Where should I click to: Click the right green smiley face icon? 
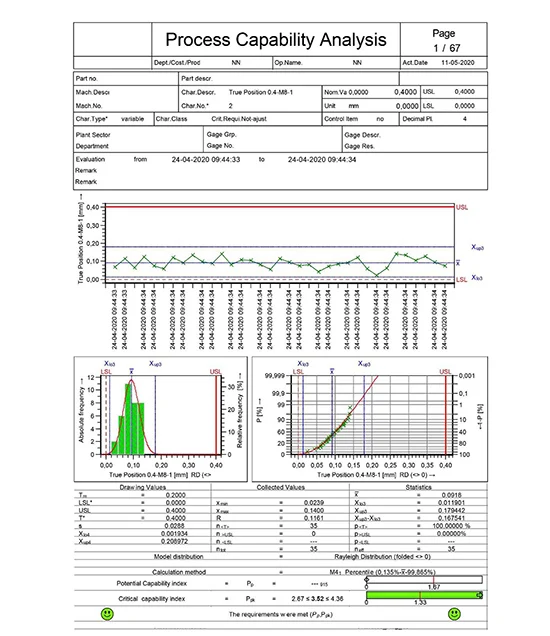pos(454,614)
